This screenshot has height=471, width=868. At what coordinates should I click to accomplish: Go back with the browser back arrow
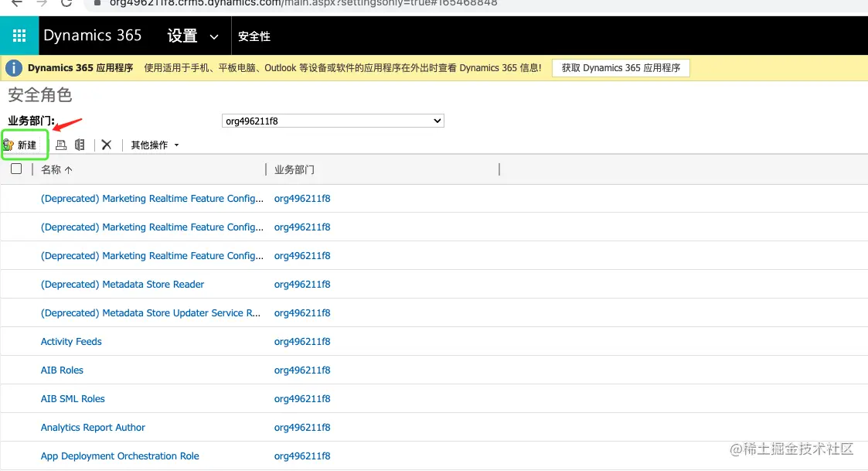17,3
